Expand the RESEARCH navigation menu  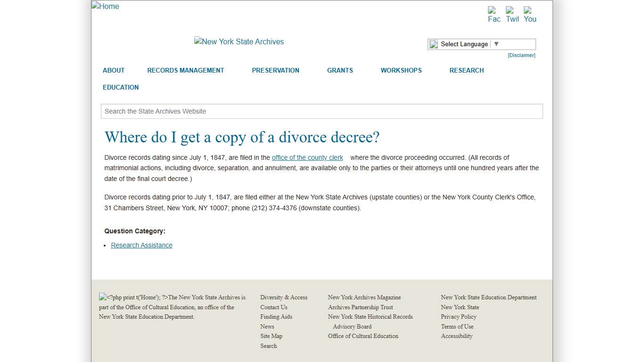[x=466, y=70]
